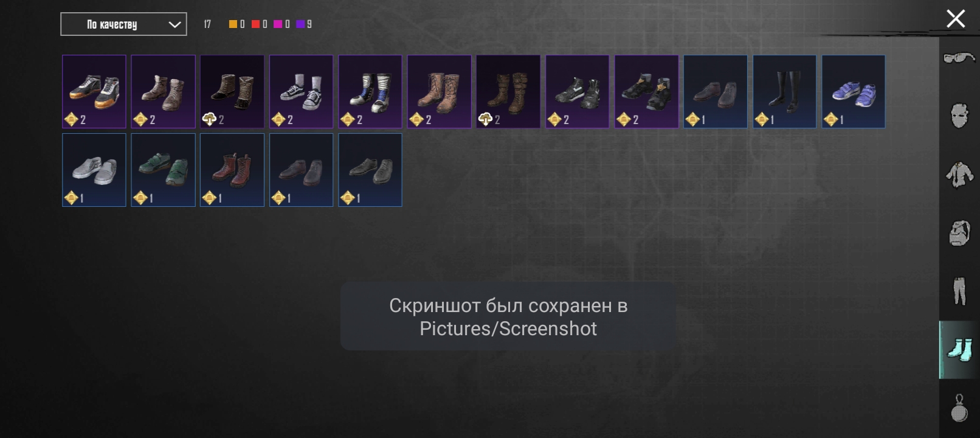Select the tall black boots item
980x438 pixels.
pos(784,91)
